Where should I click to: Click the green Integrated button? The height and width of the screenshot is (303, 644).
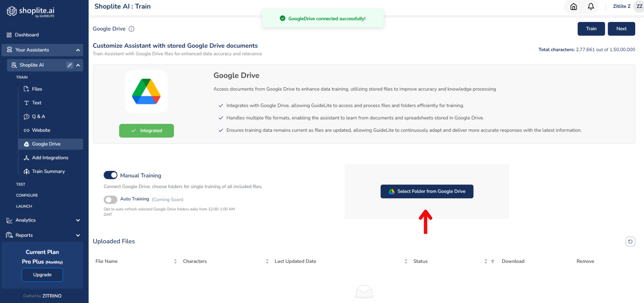tap(146, 131)
